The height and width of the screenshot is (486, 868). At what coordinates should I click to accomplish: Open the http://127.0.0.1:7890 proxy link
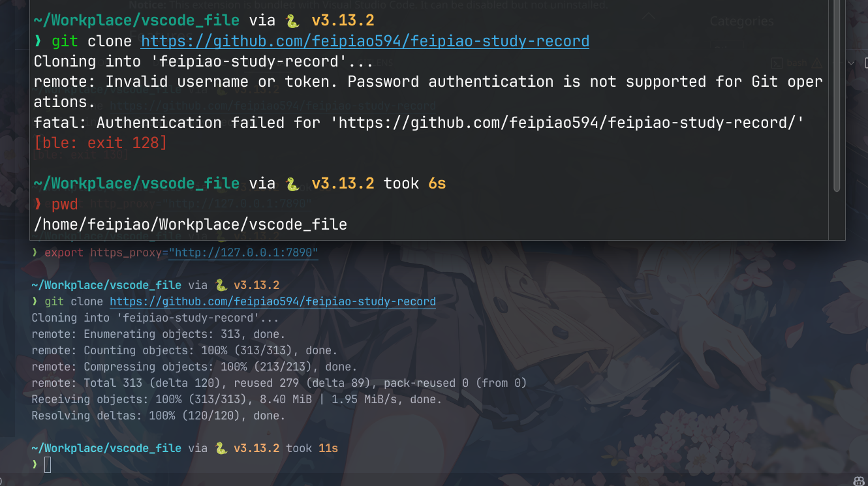click(x=243, y=252)
